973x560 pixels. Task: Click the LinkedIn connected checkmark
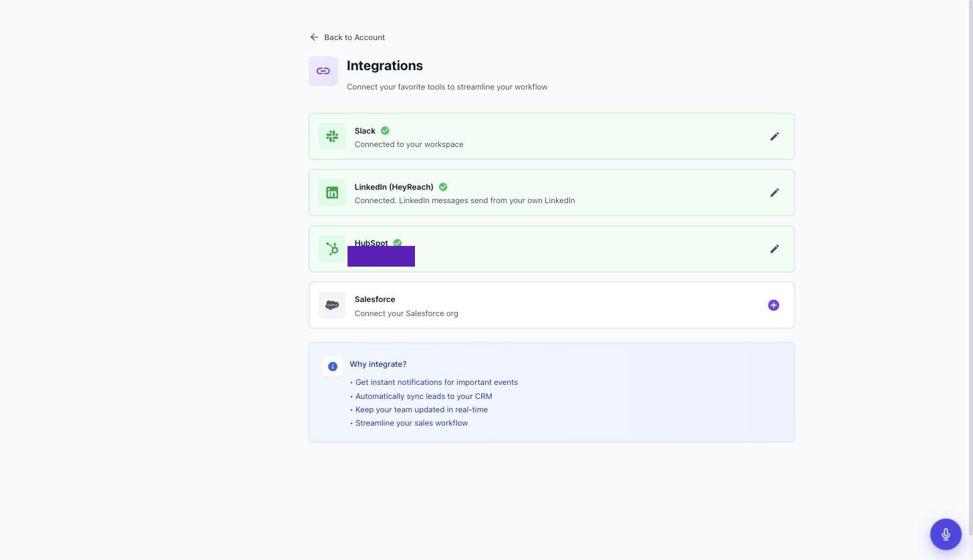click(443, 187)
